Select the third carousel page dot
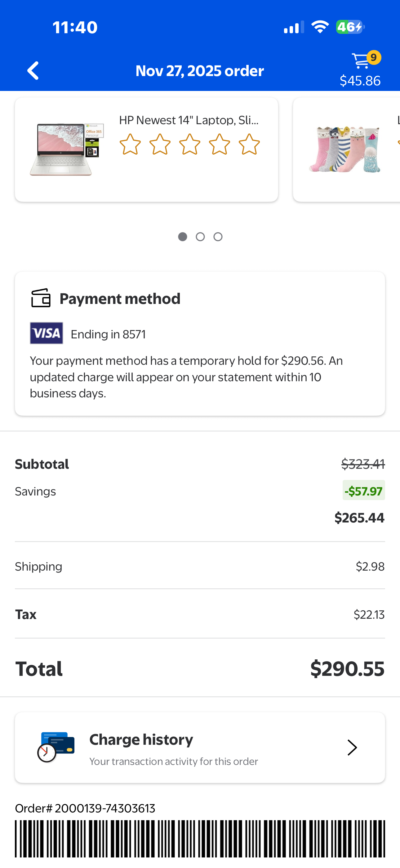This screenshot has width=400, height=868. pos(218,237)
